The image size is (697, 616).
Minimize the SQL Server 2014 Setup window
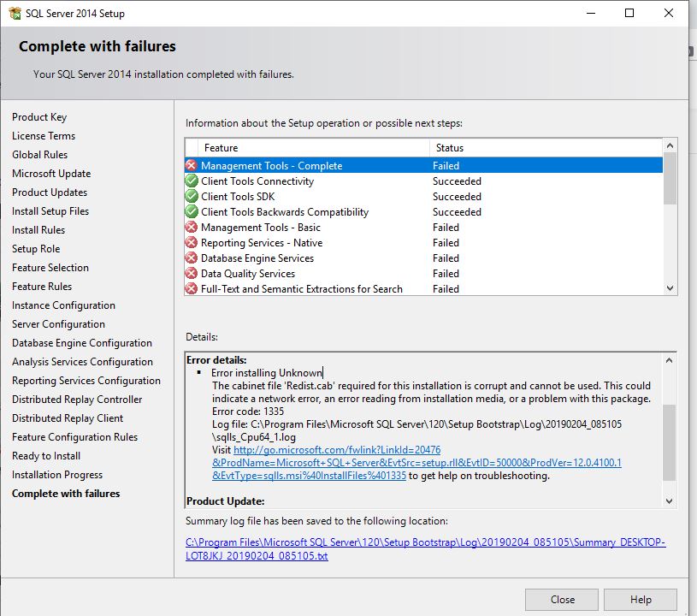pos(591,14)
